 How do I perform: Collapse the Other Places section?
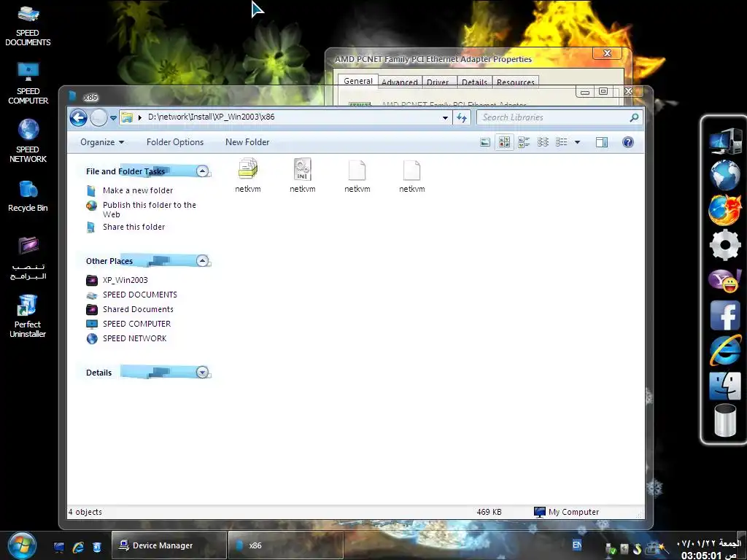click(203, 260)
